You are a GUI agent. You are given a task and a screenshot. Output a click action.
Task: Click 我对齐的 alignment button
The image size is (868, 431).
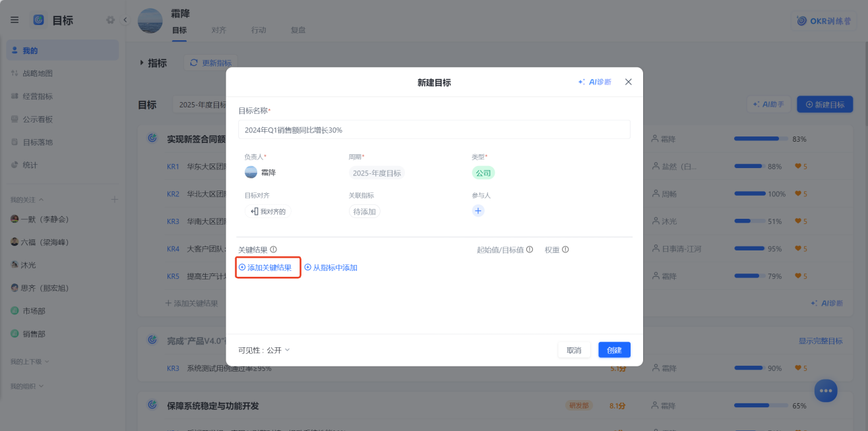[x=269, y=212]
